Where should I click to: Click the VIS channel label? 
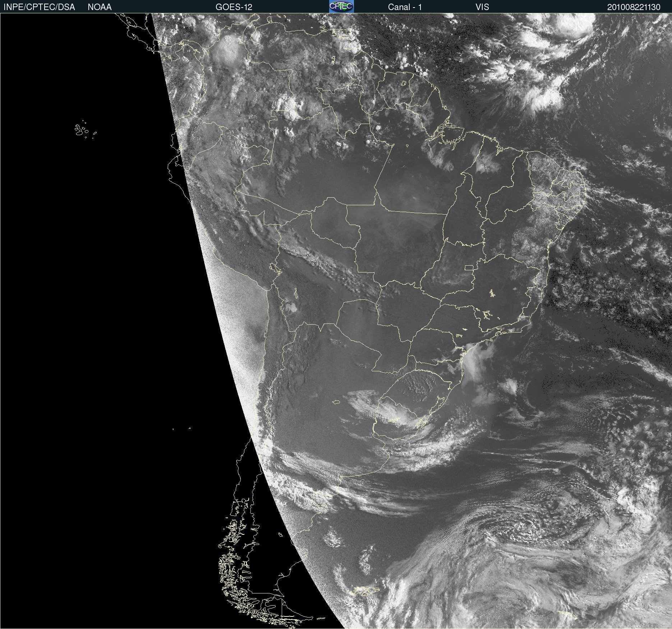click(x=482, y=7)
